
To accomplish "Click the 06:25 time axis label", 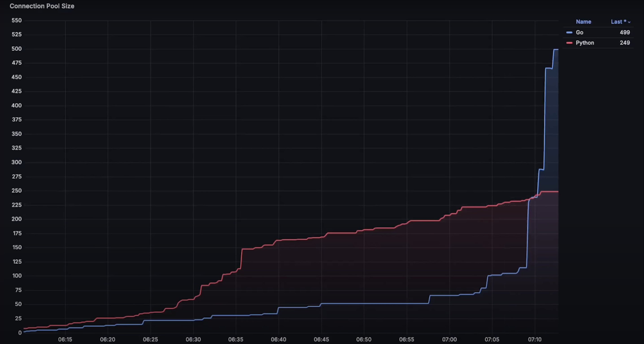I will pyautogui.click(x=150, y=339).
